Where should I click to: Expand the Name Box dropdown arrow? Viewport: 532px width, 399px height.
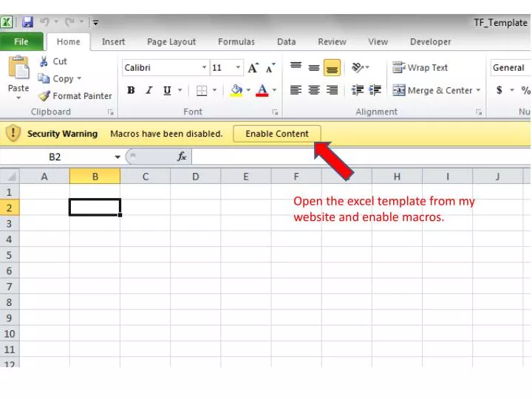pos(117,157)
